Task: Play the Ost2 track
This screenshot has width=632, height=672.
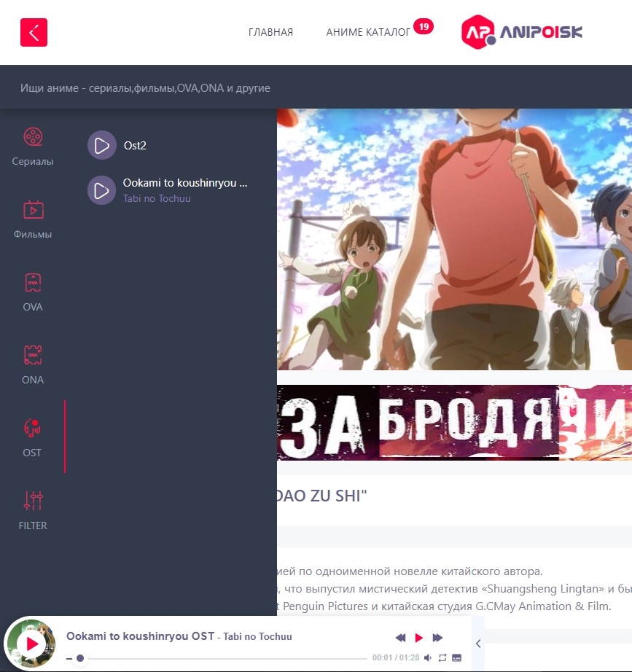Action: pyautogui.click(x=101, y=145)
